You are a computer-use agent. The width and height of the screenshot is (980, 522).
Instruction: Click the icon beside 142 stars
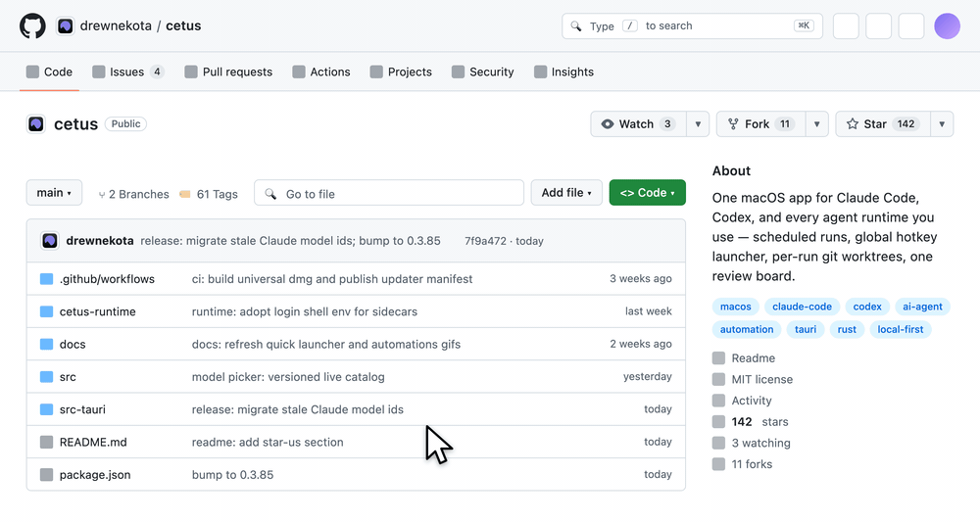coord(718,422)
